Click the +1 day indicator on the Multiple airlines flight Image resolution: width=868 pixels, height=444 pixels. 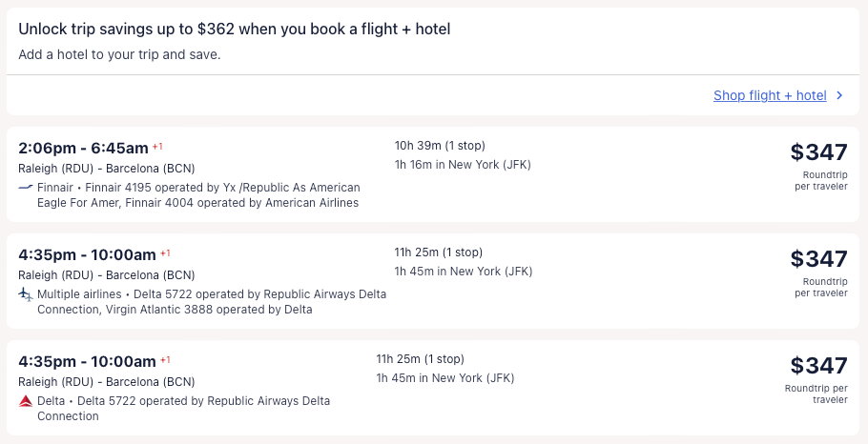point(165,253)
